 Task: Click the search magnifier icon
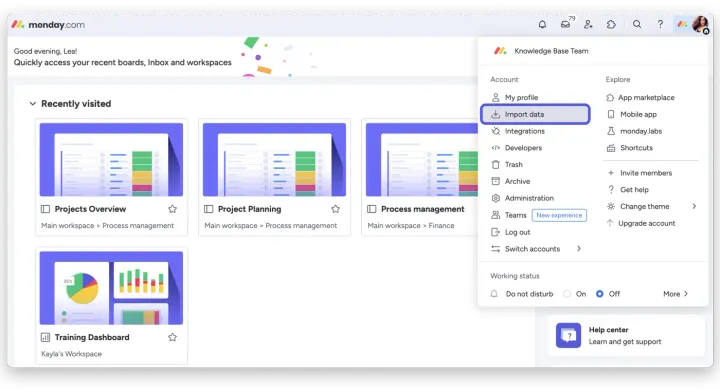click(637, 24)
